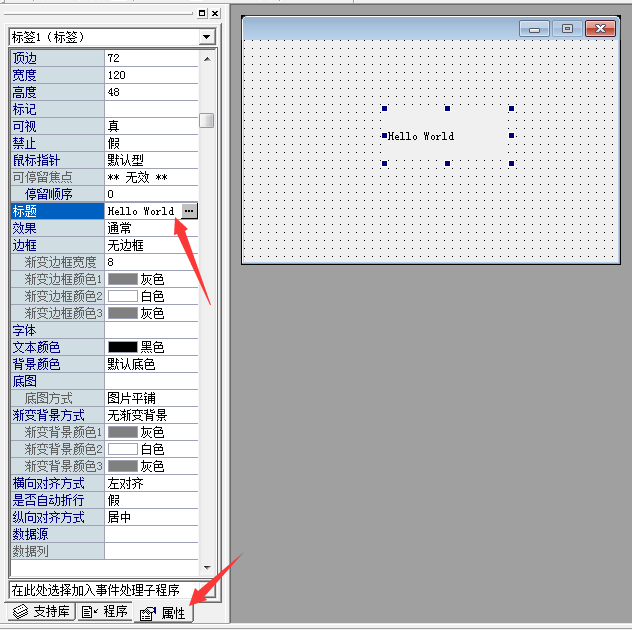This screenshot has height=630, width=632.
Task: Click the properties list scrollbar thumb
Action: [206, 120]
